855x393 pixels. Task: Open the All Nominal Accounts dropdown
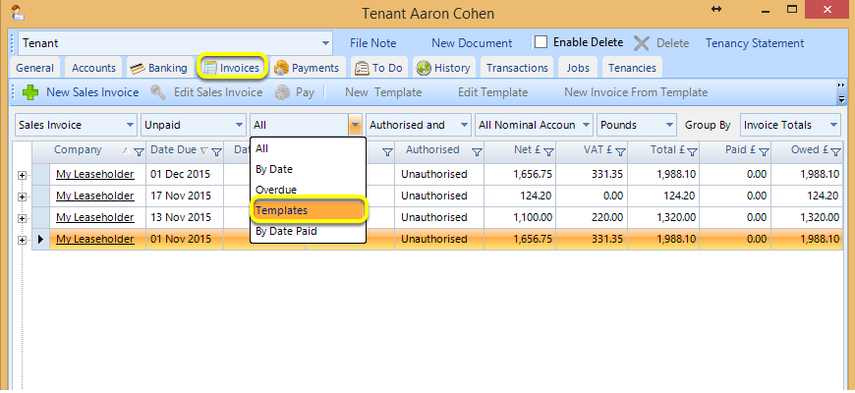click(586, 125)
